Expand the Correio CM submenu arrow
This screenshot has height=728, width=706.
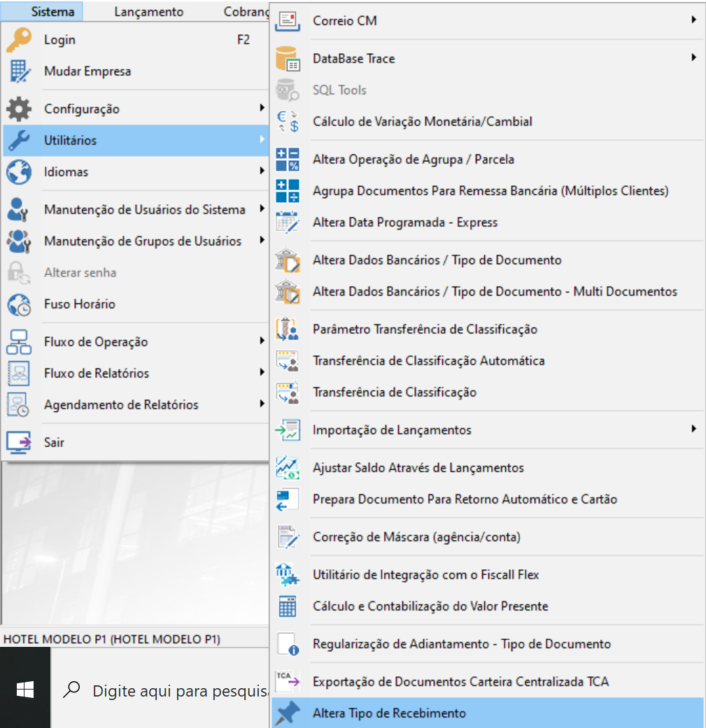pyautogui.click(x=693, y=20)
